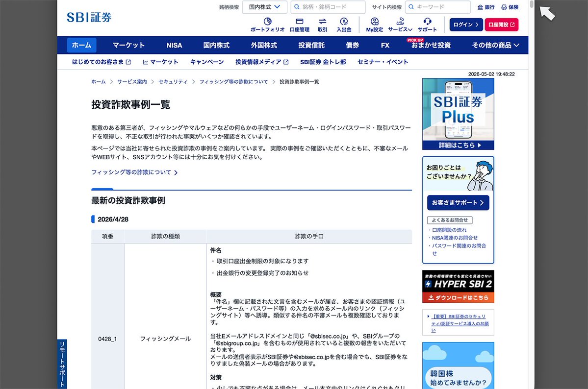This screenshot has height=389, width=588.
Task: Open the 韓国株 始めてみませんか banner
Action: click(x=458, y=365)
